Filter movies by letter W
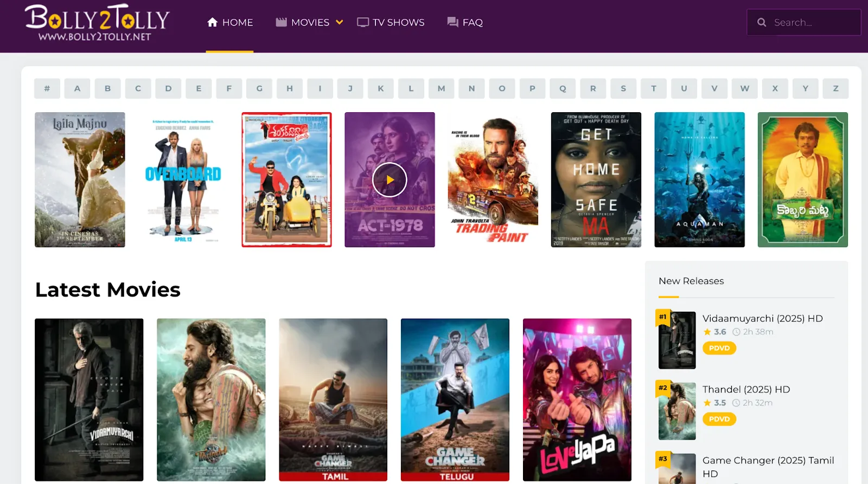The image size is (868, 484). click(x=745, y=88)
